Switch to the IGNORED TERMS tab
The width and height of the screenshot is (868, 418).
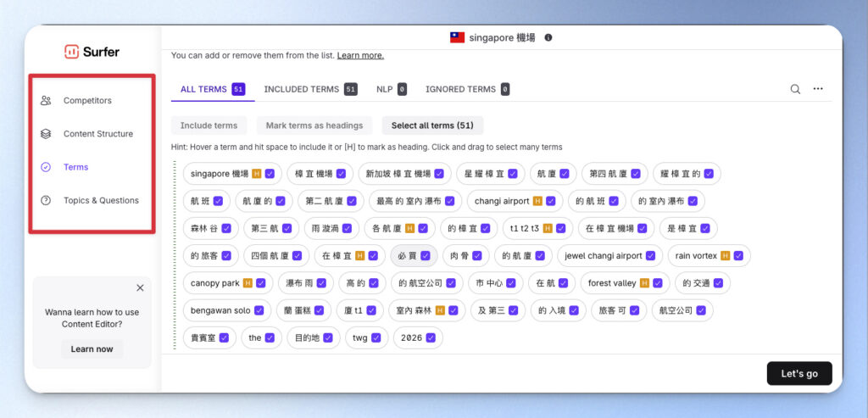[467, 89]
